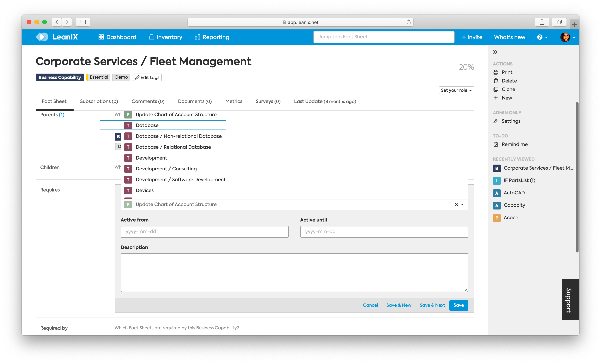Reload page using refresh icon
Screen dimensions: 601x364
click(x=409, y=22)
